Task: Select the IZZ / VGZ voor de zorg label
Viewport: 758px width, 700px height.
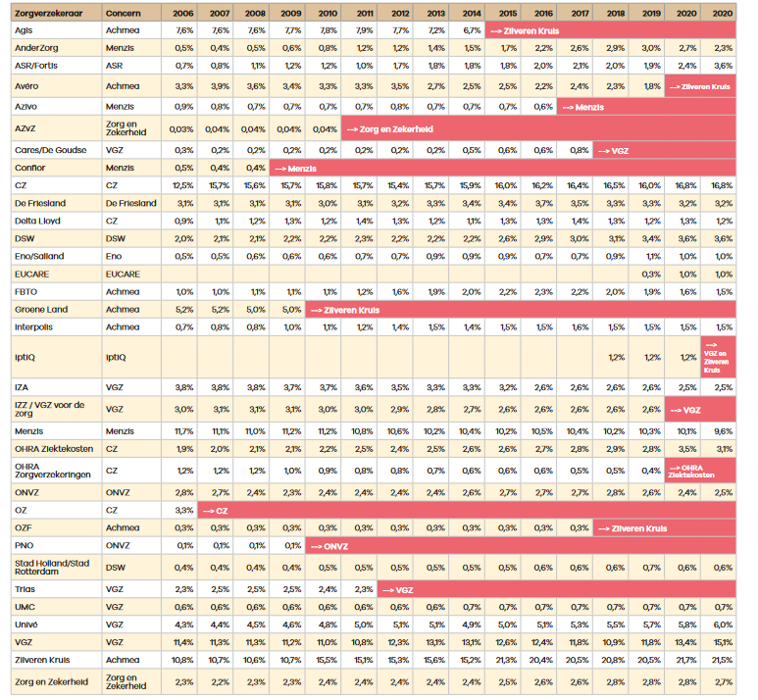Action: [x=52, y=409]
